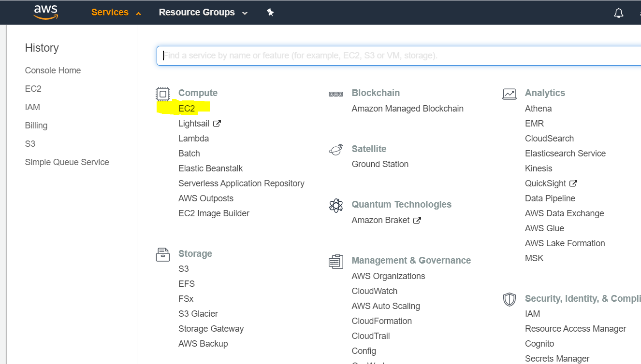The width and height of the screenshot is (641, 364).
Task: Open the EMR service
Action: pyautogui.click(x=534, y=124)
